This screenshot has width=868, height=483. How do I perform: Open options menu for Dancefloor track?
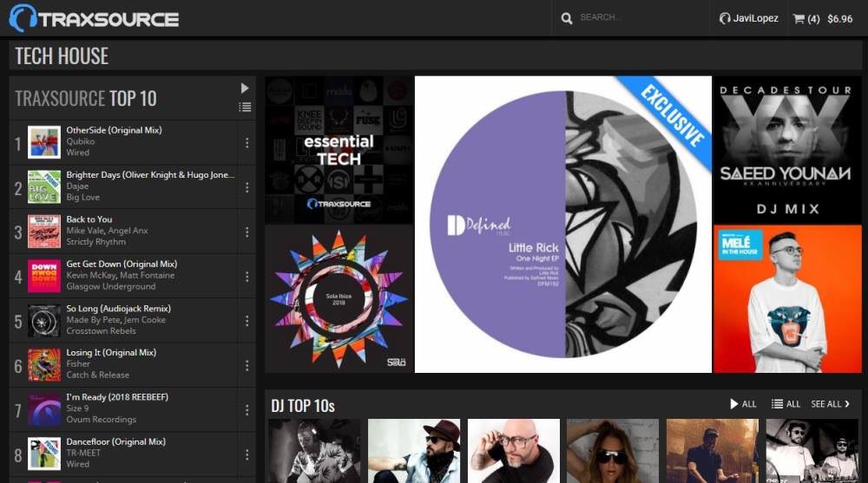[x=247, y=454]
